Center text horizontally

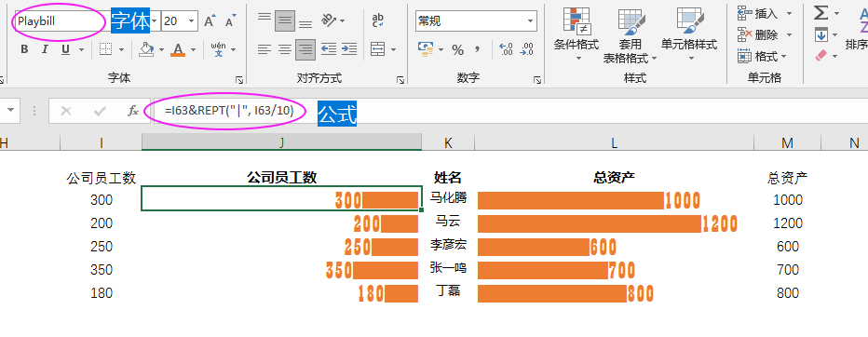coord(285,49)
